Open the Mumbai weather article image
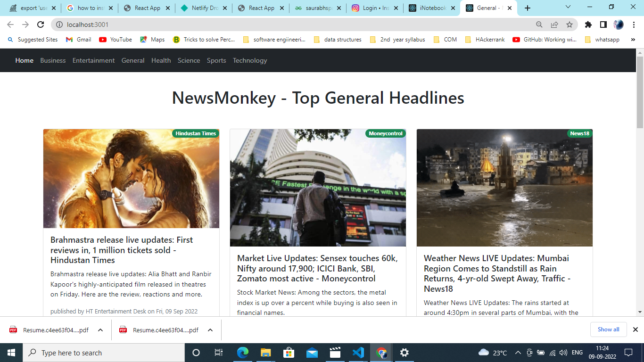Image resolution: width=644 pixels, height=362 pixels. 504,188
